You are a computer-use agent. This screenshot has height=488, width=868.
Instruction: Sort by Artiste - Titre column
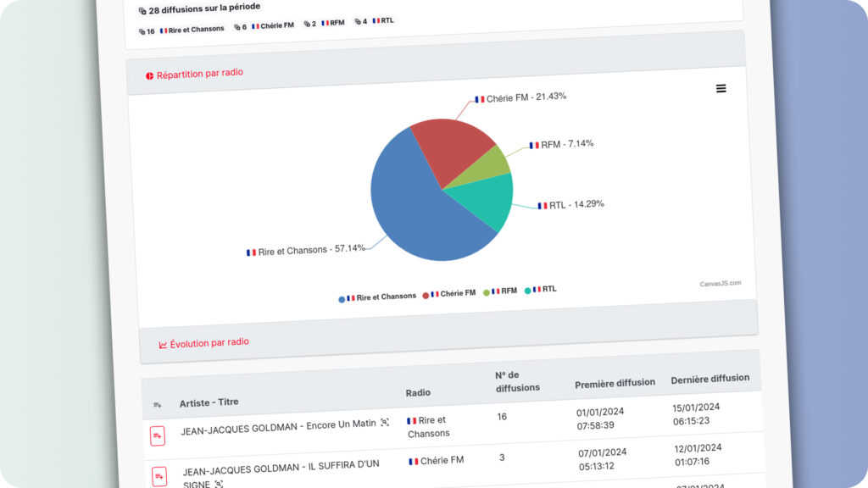209,402
